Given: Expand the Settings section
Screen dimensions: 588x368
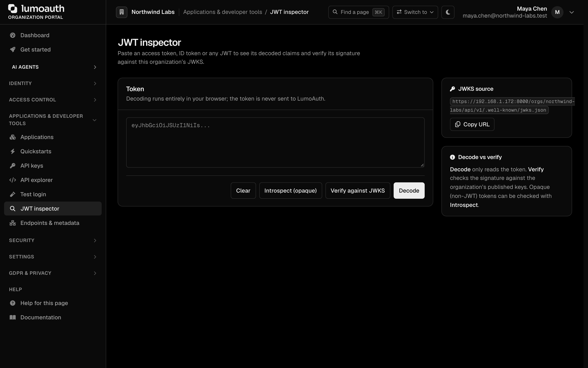Looking at the screenshot, I should click(53, 257).
